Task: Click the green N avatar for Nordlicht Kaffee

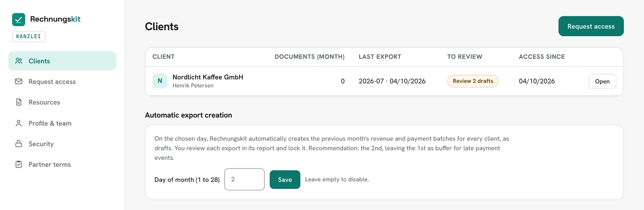Action: tap(160, 81)
